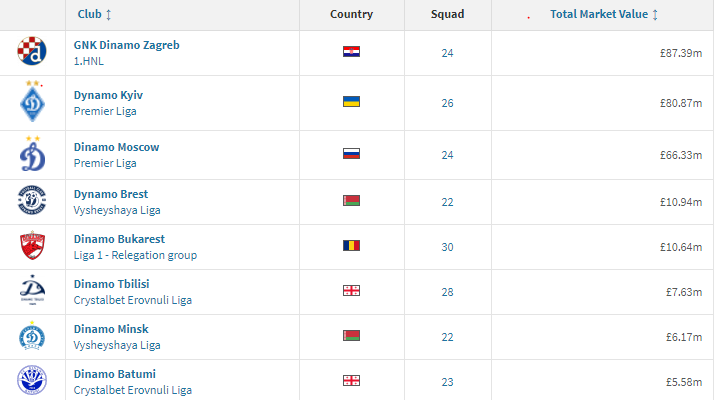This screenshot has width=714, height=400.
Task: Sort by Total Market Value header
Action: [x=604, y=14]
